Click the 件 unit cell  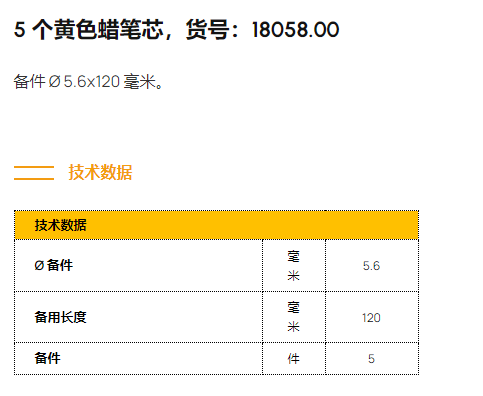(x=294, y=359)
